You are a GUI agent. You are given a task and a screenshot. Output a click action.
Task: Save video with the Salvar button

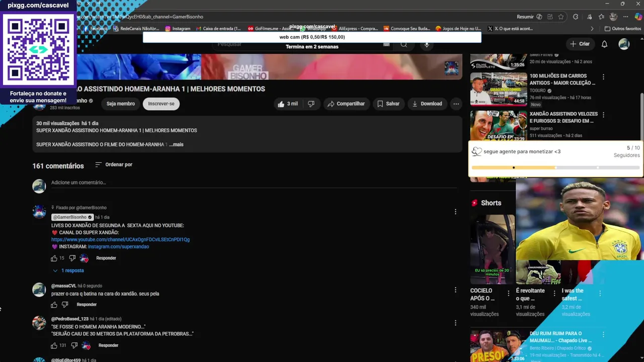click(x=388, y=104)
